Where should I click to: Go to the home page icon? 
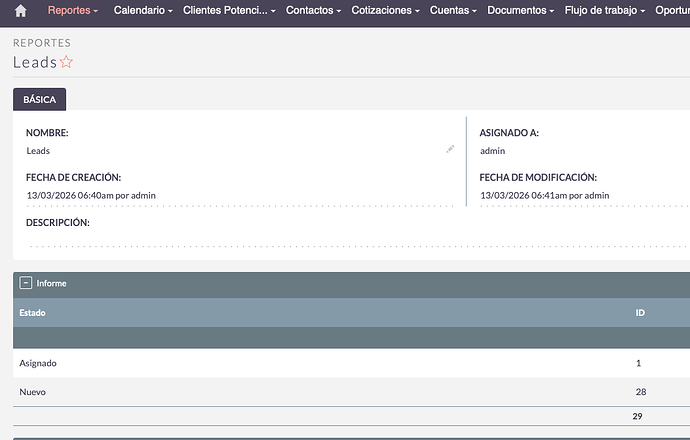tap(20, 11)
